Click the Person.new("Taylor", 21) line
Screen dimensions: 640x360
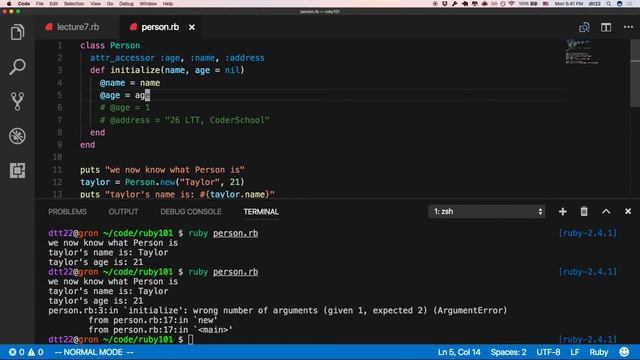tap(162, 182)
